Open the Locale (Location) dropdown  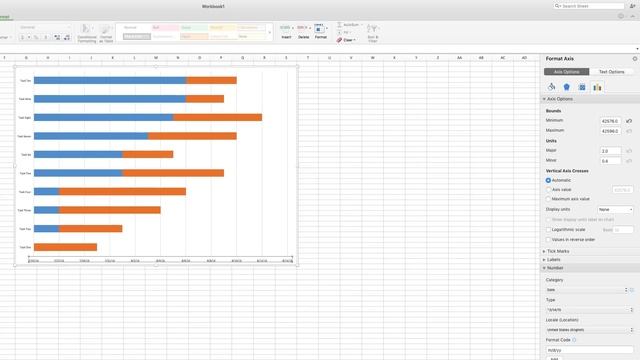click(589, 330)
